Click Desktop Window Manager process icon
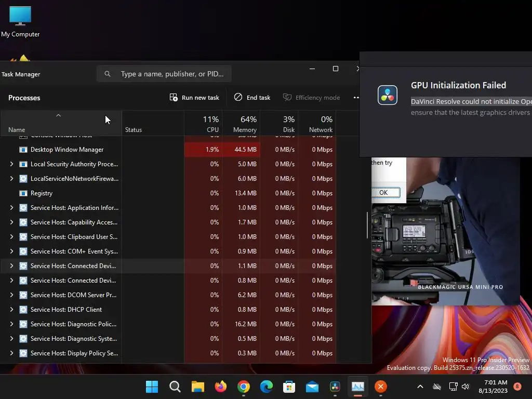The image size is (532, 399). (x=23, y=150)
